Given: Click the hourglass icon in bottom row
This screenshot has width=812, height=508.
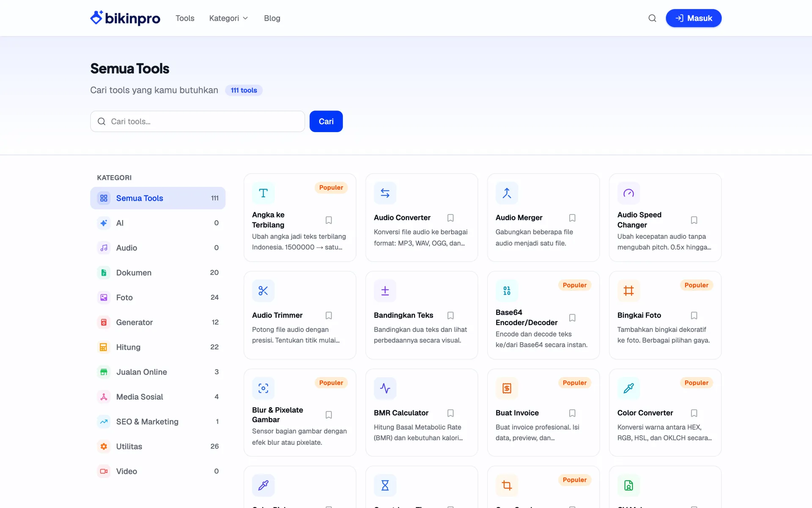Looking at the screenshot, I should point(385,485).
